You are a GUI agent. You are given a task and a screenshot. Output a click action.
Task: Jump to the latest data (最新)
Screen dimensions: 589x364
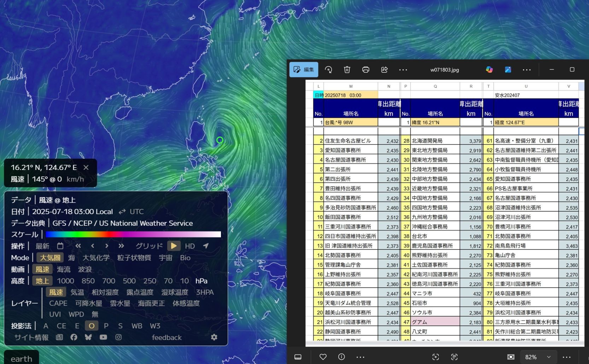tap(42, 246)
